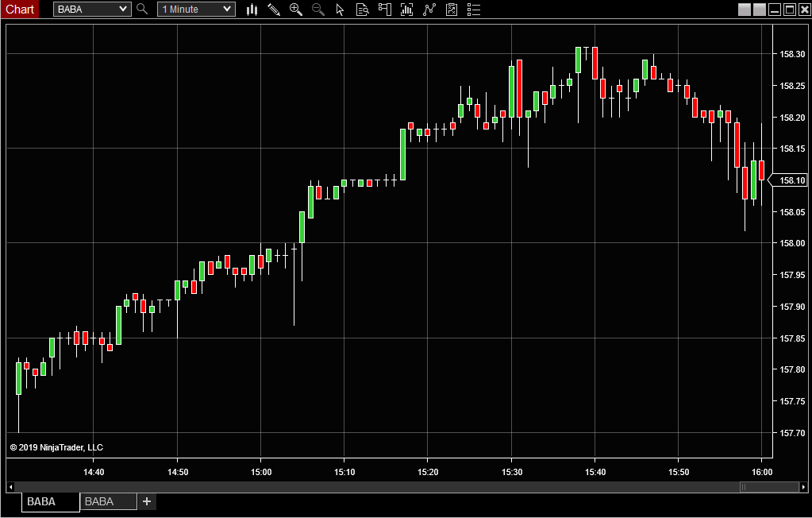This screenshot has width=812, height=518.
Task: Open the indicators icon
Action: coord(429,10)
